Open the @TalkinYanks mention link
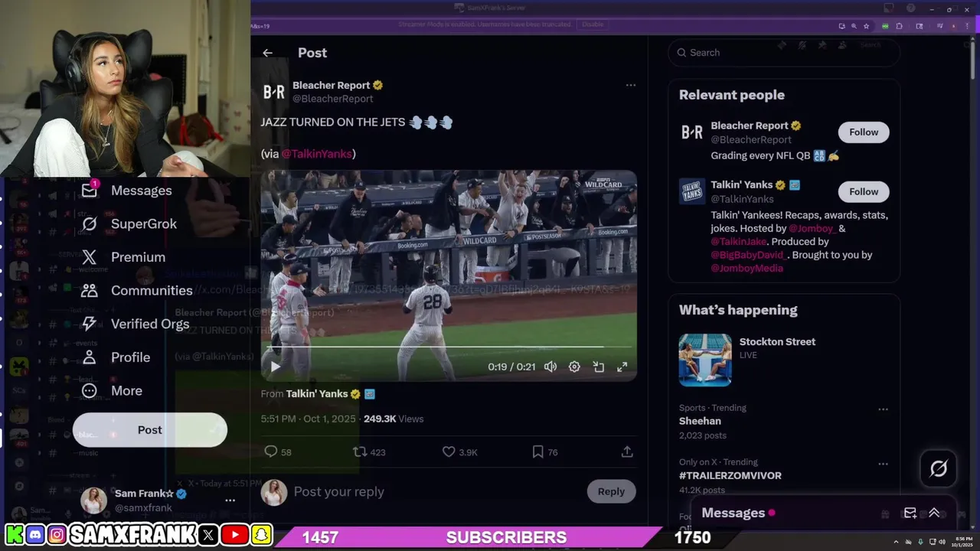980x551 pixels. (316, 154)
